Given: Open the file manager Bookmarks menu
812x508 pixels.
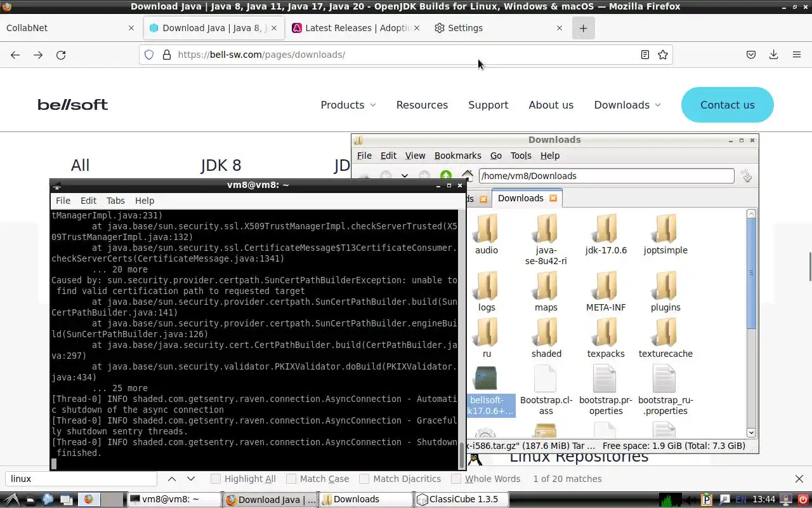Looking at the screenshot, I should [457, 156].
